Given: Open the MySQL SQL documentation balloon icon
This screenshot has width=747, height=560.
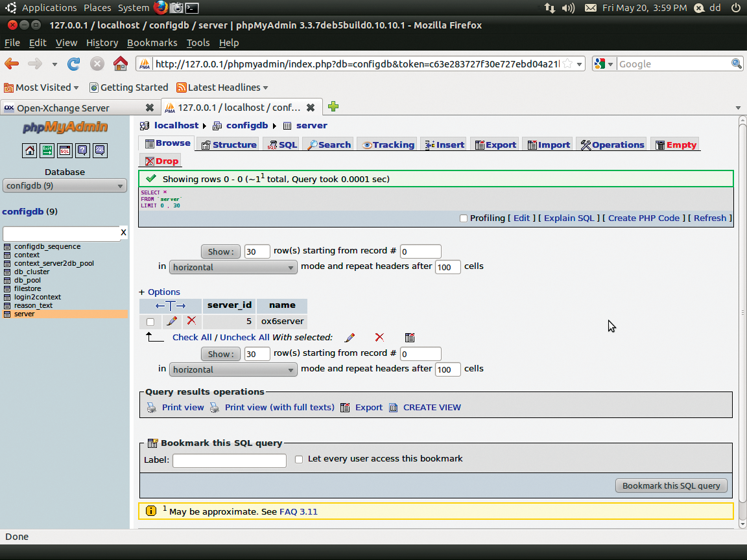Looking at the screenshot, I should 99,150.
